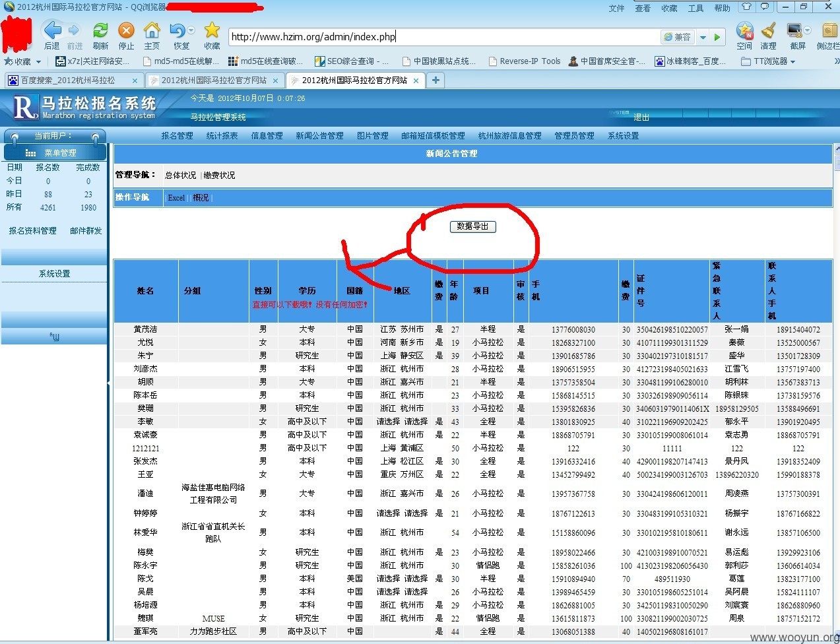Open the 帮助 menu
The width and height of the screenshot is (840, 644).
click(722, 8)
